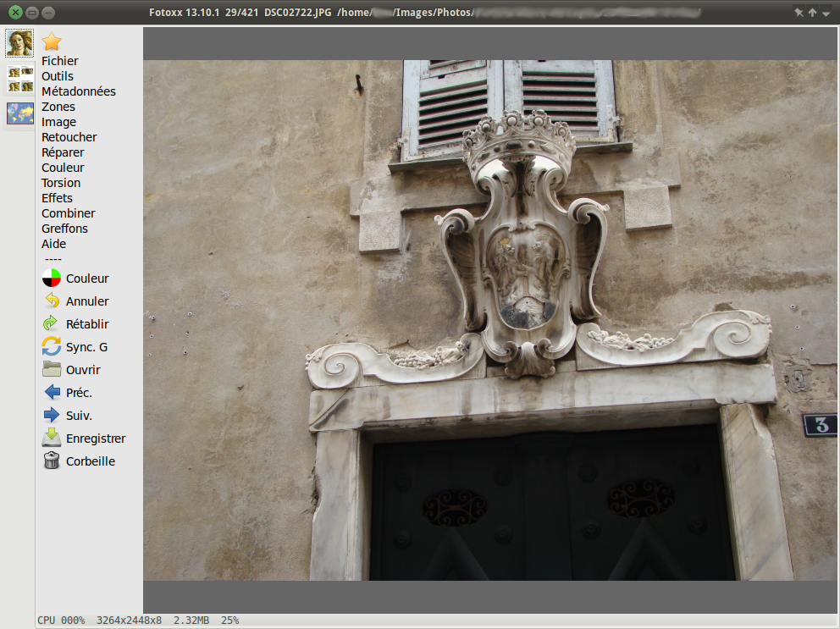Expand the title bar down-arrow dropdown
Image resolution: width=840 pixels, height=629 pixels.
point(826,13)
